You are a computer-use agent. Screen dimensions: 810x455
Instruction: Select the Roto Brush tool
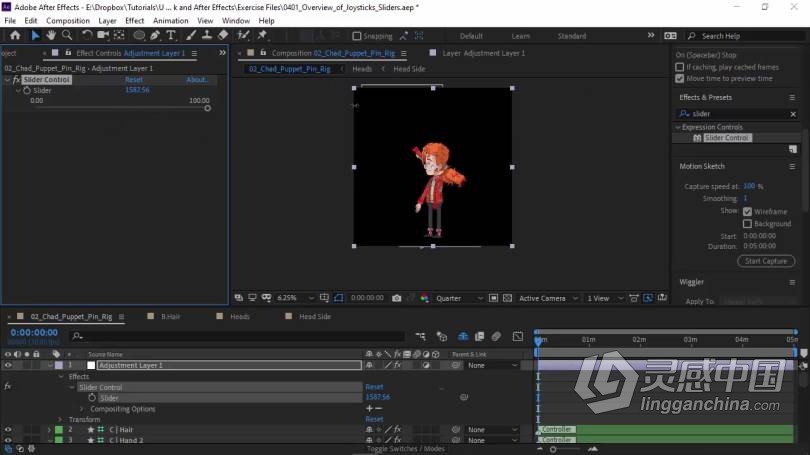coord(243,35)
